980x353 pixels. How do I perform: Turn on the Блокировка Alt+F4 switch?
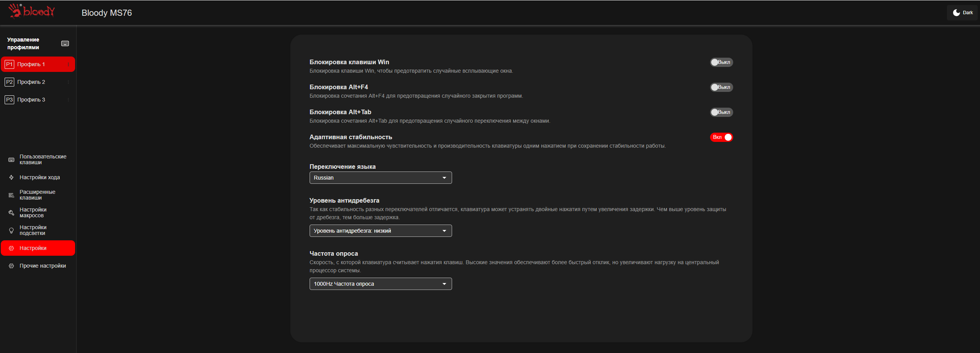(x=721, y=87)
